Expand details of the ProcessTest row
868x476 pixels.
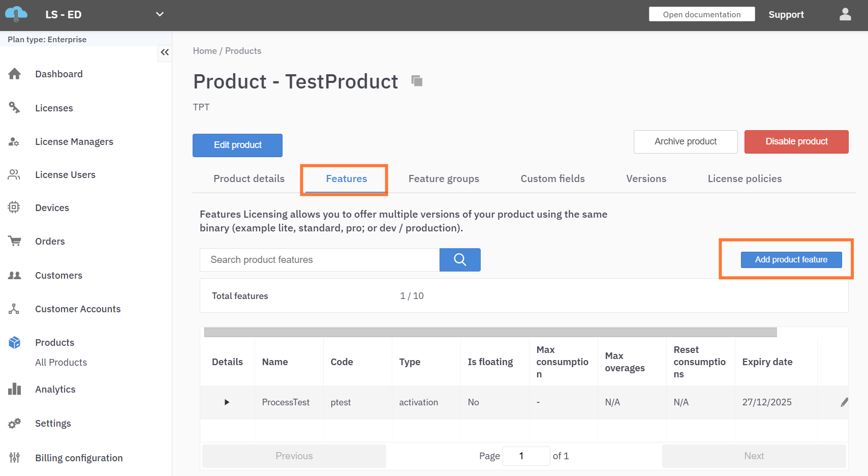(227, 402)
